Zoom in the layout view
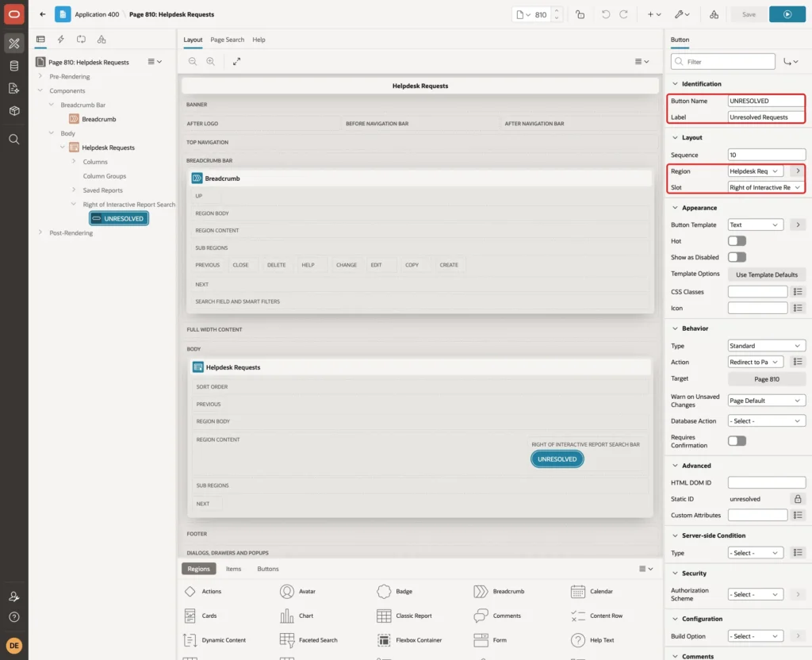The image size is (812, 660). click(211, 61)
